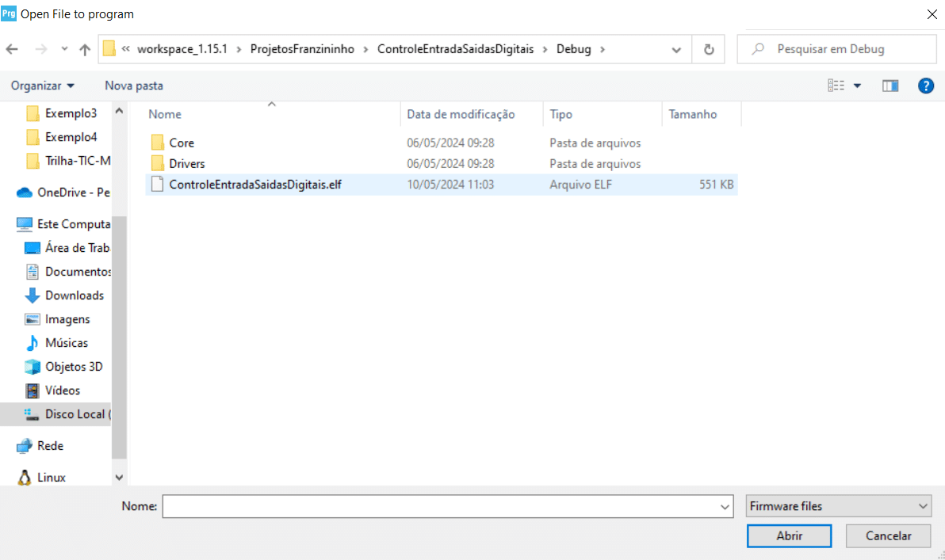This screenshot has height=560, width=945.
Task: Click the Abrir button
Action: point(789,535)
